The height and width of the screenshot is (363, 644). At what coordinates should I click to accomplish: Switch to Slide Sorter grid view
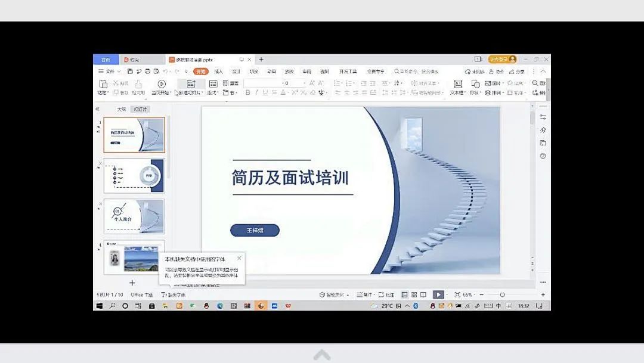[x=414, y=295]
